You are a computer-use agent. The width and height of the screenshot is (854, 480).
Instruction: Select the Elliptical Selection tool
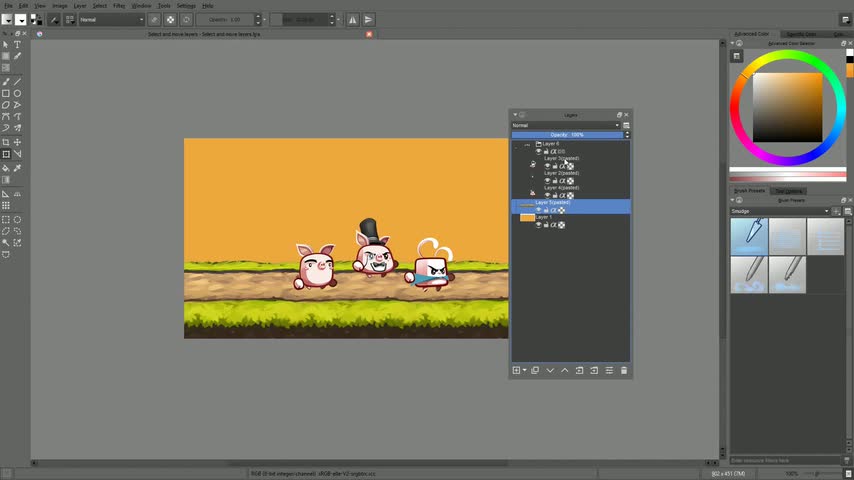[x=17, y=220]
